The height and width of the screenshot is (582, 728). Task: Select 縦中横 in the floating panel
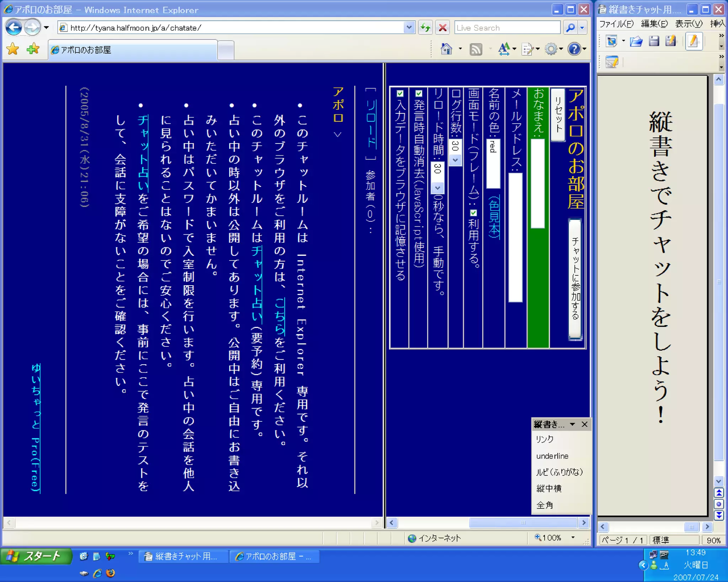[x=549, y=489]
